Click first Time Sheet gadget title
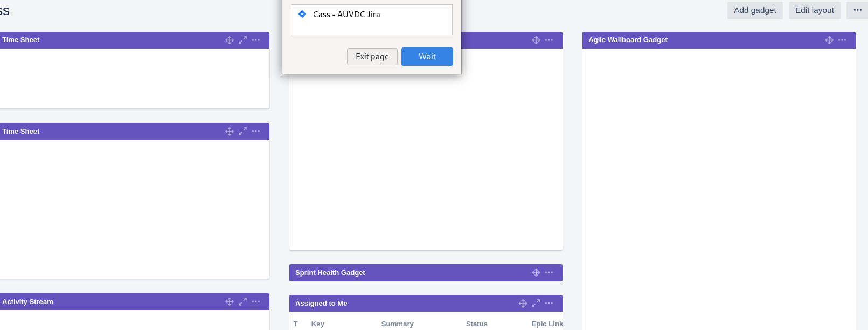Image resolution: width=868 pixels, height=330 pixels. coord(21,40)
